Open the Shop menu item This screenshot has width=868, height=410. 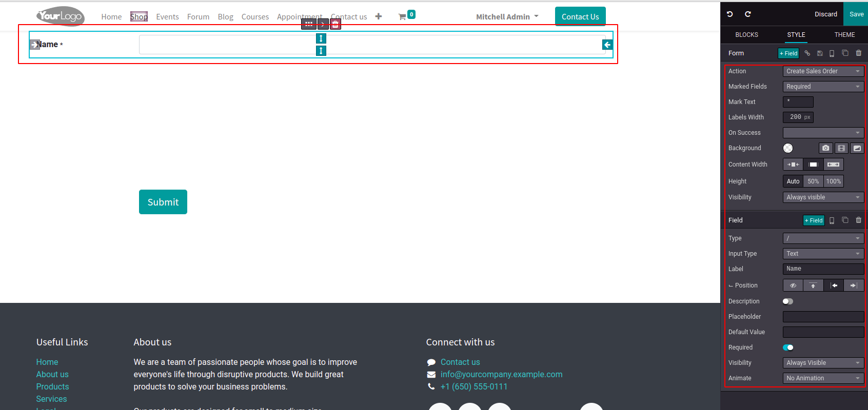[x=139, y=16]
